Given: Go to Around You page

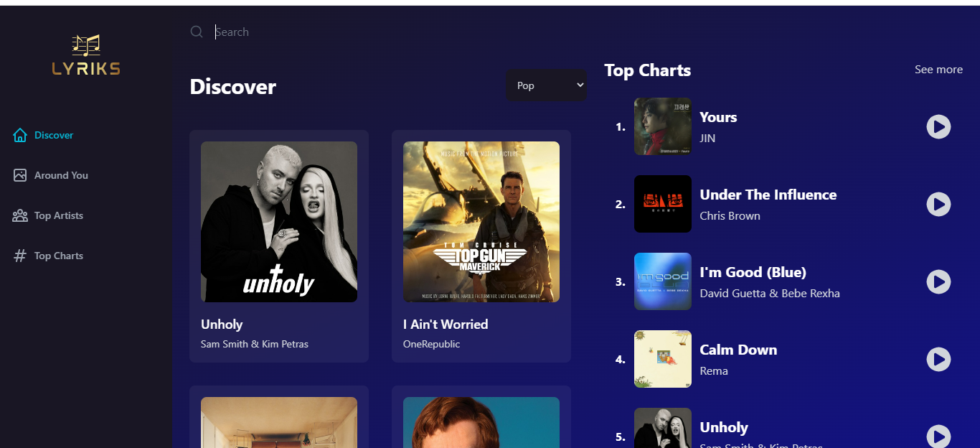Looking at the screenshot, I should point(61,175).
